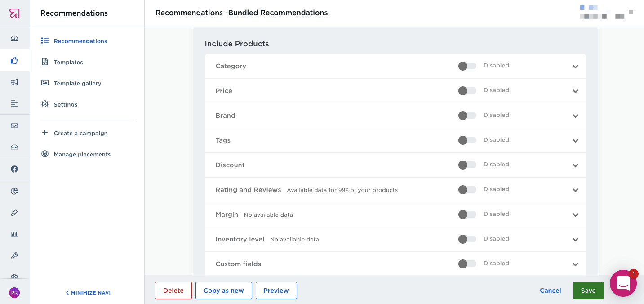This screenshot has height=304, width=644.
Task: Open the chat widget bubble
Action: click(x=623, y=283)
